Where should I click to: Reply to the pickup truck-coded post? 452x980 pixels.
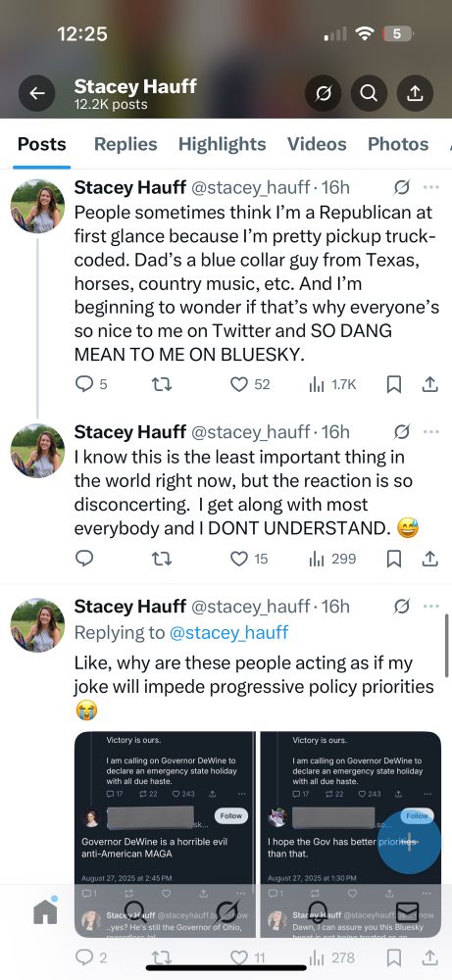(x=84, y=384)
